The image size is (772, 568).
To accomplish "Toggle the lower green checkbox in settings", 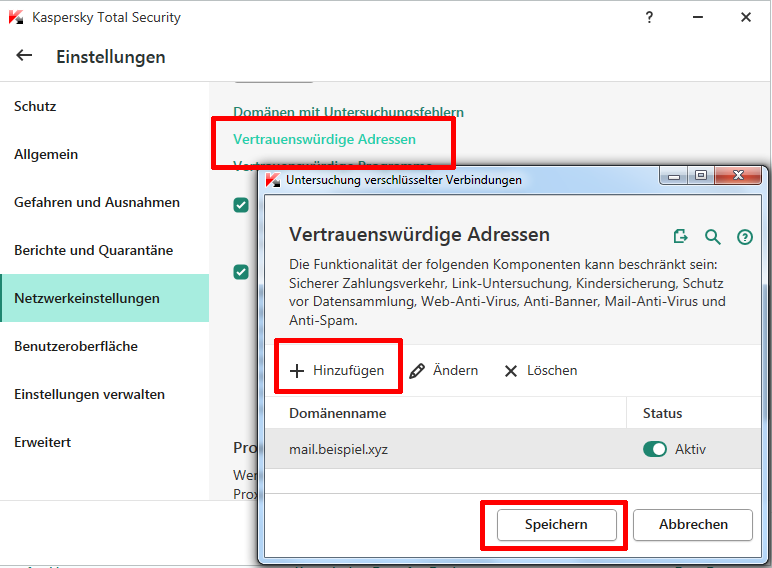I will (x=241, y=272).
